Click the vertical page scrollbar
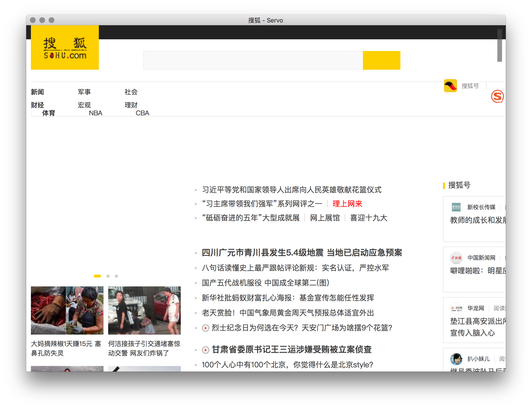Image resolution: width=532 pixels, height=409 pixels. 499,45
